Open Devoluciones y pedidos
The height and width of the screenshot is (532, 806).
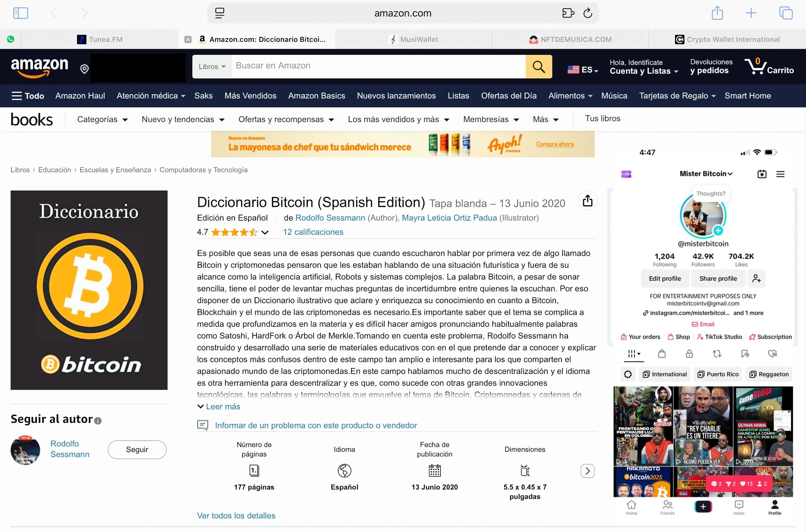[711, 66]
